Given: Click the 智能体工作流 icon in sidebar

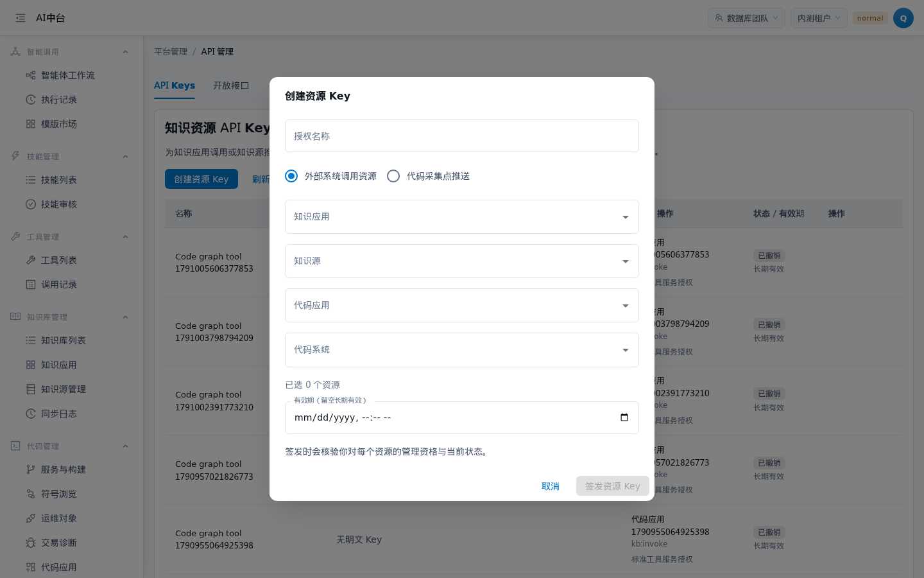Looking at the screenshot, I should tap(31, 75).
